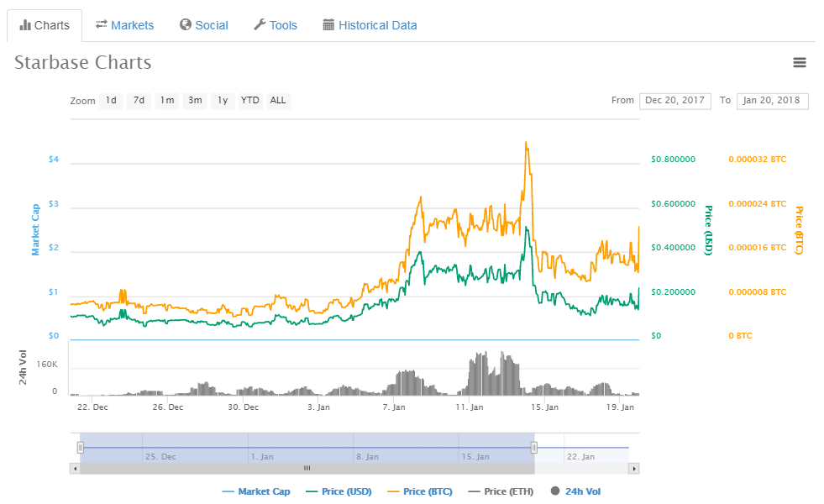
Task: Set zoom to 7d
Action: tap(139, 100)
